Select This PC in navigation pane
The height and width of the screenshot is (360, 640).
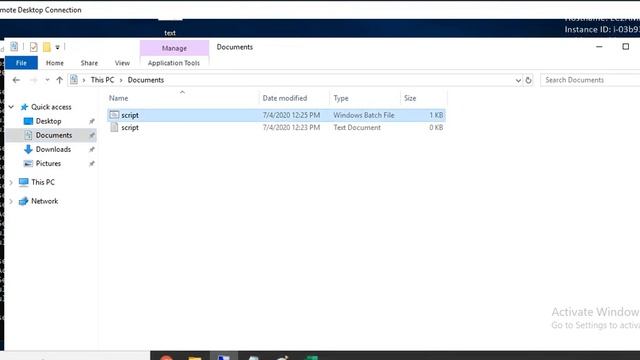click(43, 182)
